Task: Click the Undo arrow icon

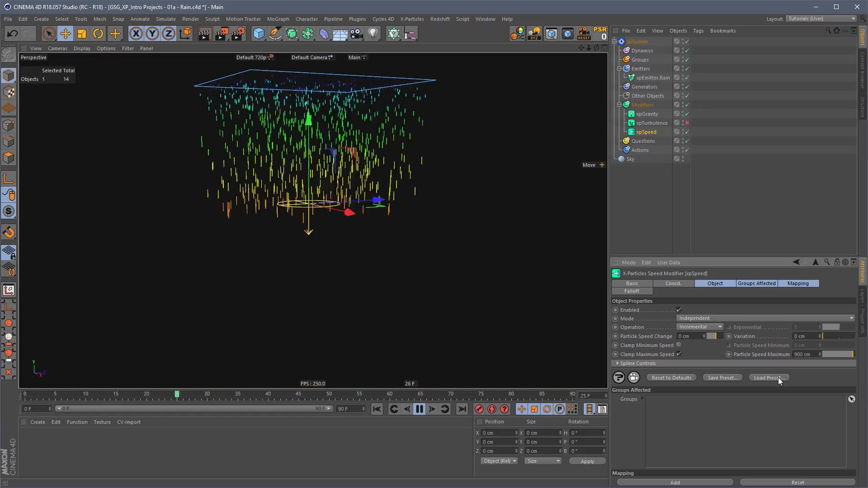Action: (x=12, y=33)
